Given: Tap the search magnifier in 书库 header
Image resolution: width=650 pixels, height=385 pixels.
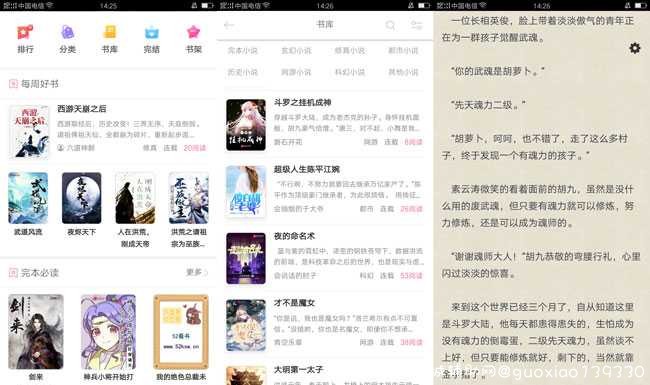Looking at the screenshot, I should click(x=390, y=25).
